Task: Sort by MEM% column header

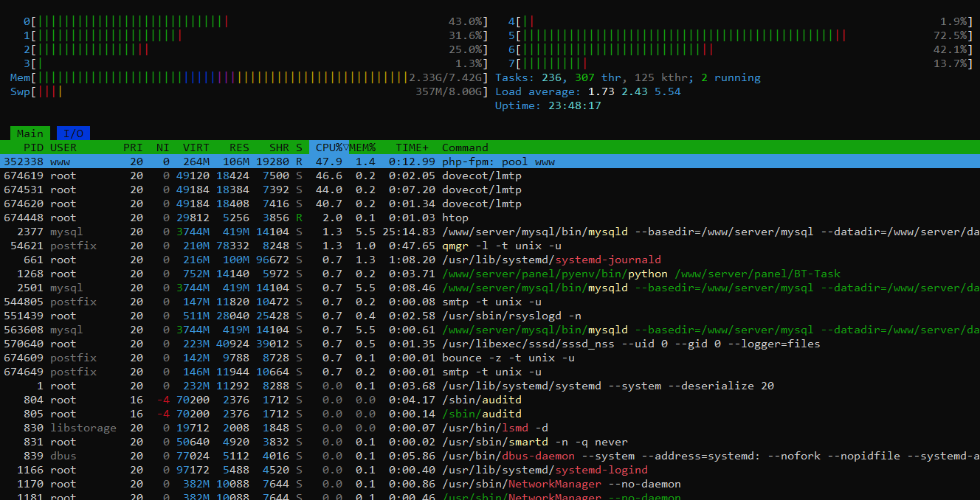Action: click(x=362, y=147)
